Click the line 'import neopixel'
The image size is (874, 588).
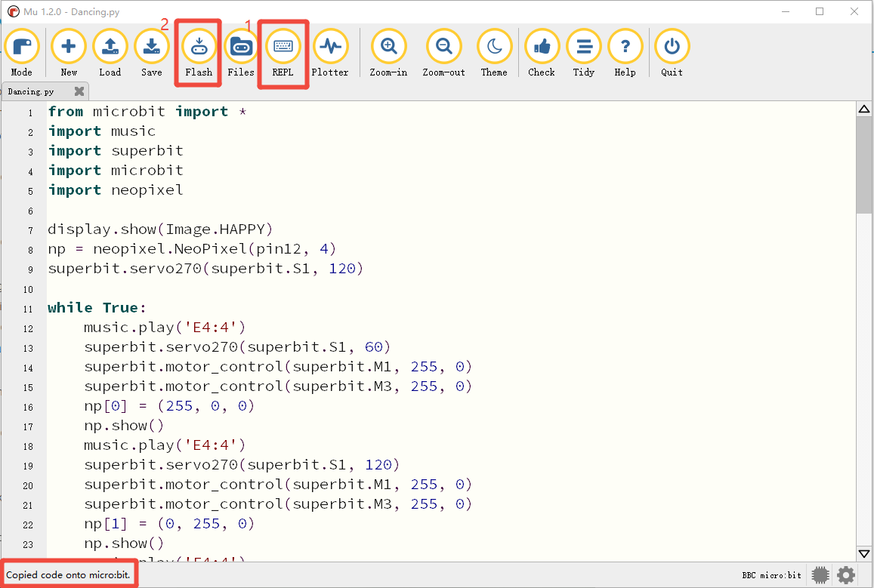(x=116, y=190)
